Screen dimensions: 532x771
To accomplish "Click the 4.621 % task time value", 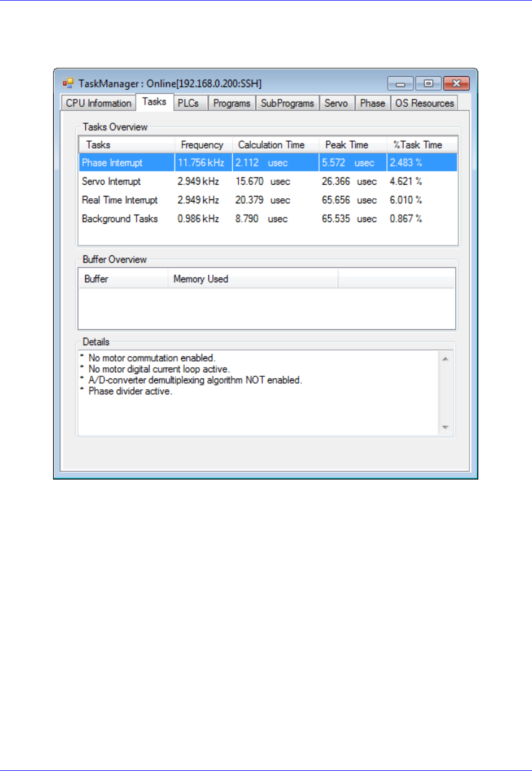I will pos(405,181).
